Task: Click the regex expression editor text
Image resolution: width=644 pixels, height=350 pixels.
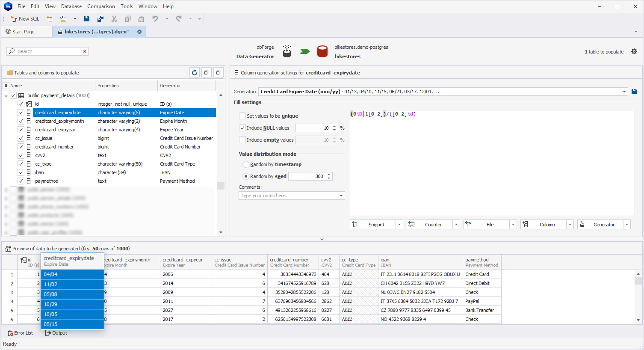Action: click(383, 114)
